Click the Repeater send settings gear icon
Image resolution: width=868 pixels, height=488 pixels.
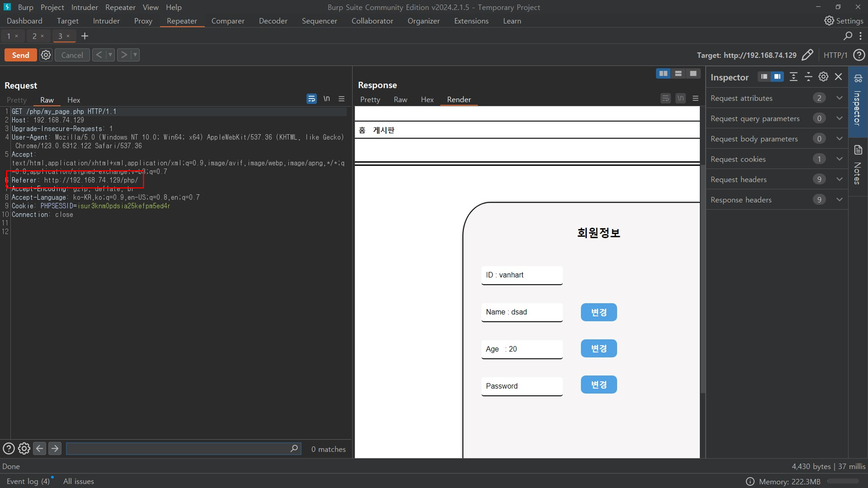click(46, 55)
